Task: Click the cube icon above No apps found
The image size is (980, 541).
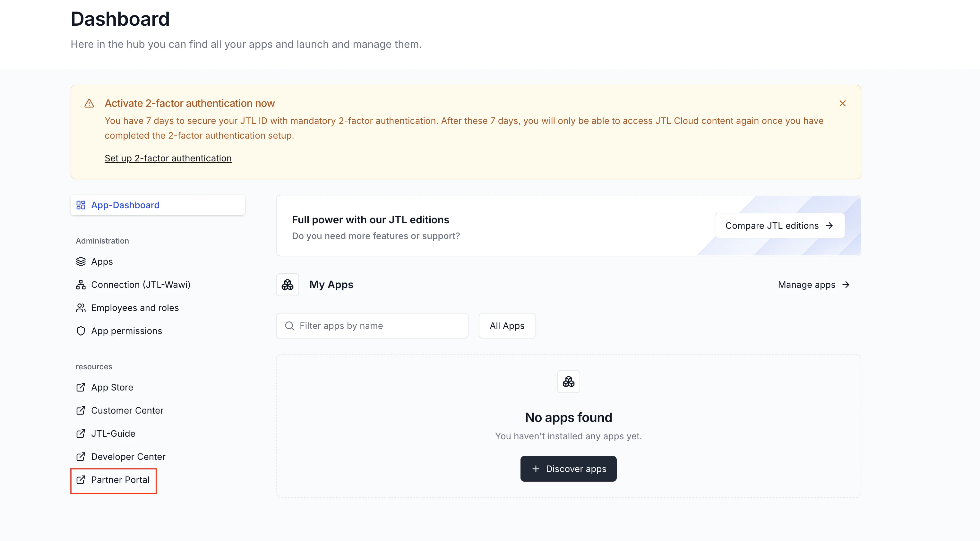Action: pos(568,381)
